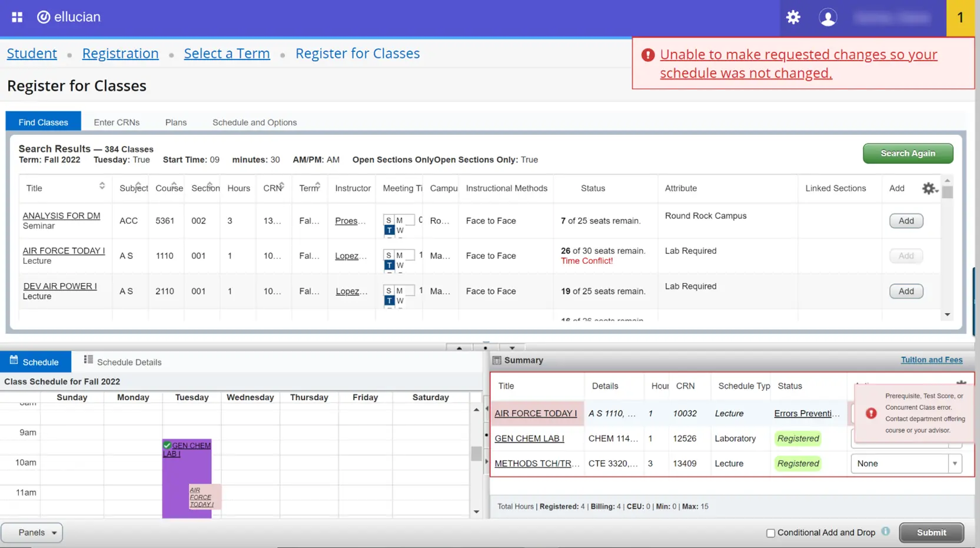Viewport: 980px width, 548px height.
Task: Click the schedule scrollbar up arrow
Action: coord(476,409)
